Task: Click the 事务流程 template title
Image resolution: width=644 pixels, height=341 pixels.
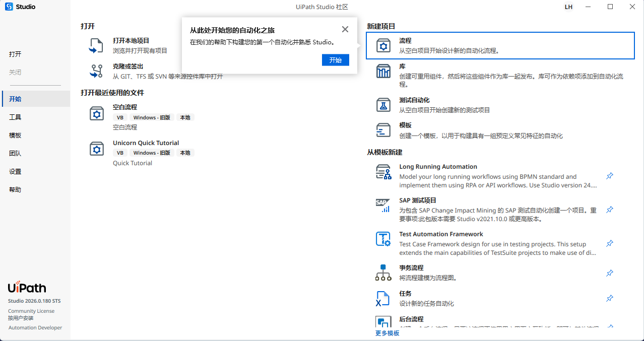Action: pos(411,267)
